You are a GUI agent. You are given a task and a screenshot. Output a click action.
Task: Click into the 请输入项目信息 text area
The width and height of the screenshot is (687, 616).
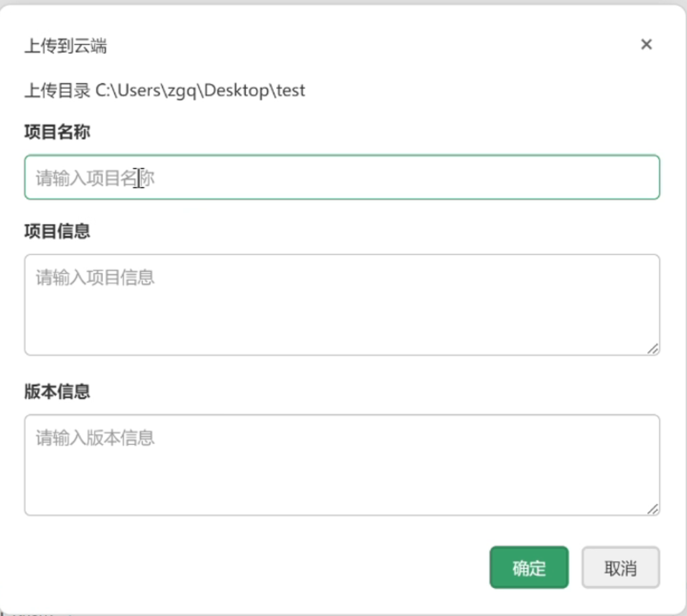[342, 305]
